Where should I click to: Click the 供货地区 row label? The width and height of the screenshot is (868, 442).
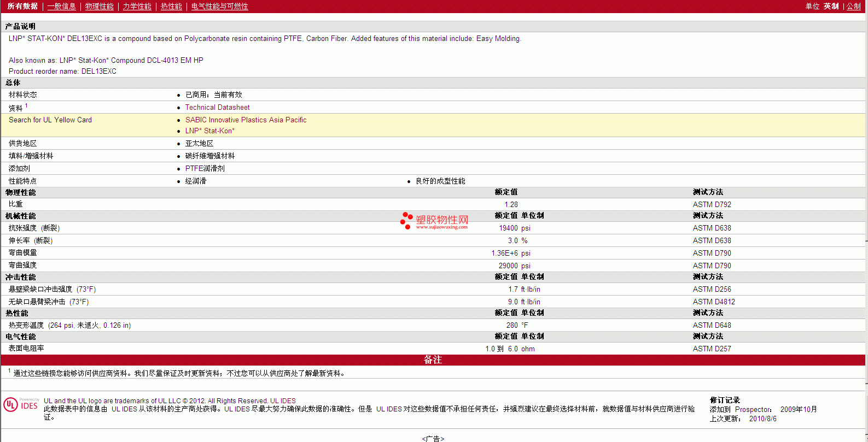23,144
